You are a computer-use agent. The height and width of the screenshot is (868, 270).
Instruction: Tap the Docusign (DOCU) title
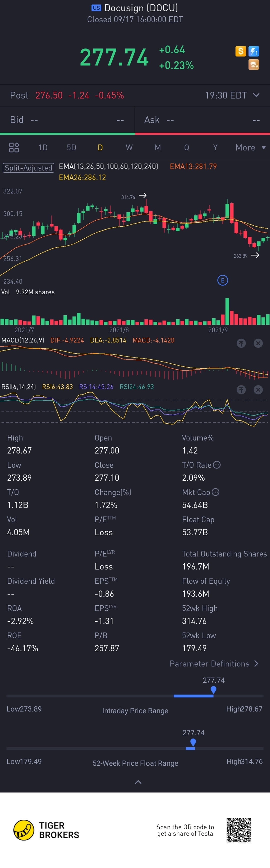(141, 8)
